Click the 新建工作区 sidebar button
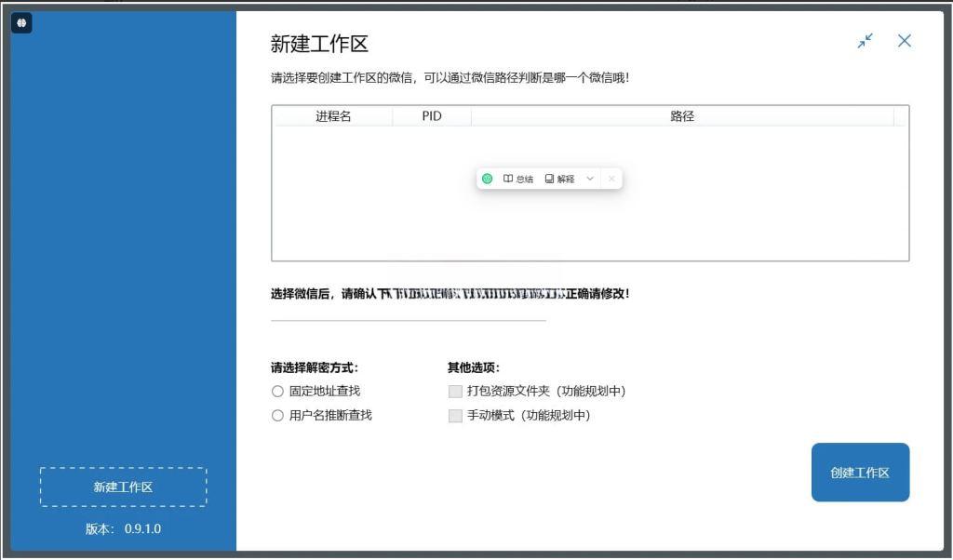 pos(123,487)
